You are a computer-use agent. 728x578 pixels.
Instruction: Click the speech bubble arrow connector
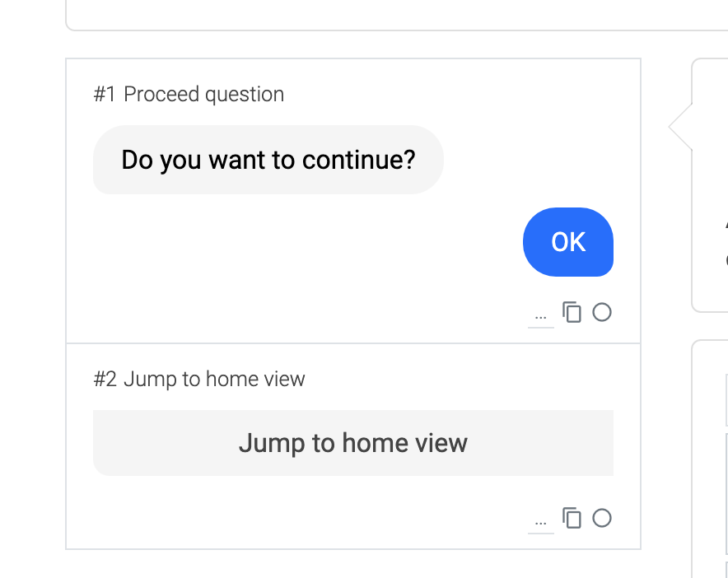(x=677, y=128)
